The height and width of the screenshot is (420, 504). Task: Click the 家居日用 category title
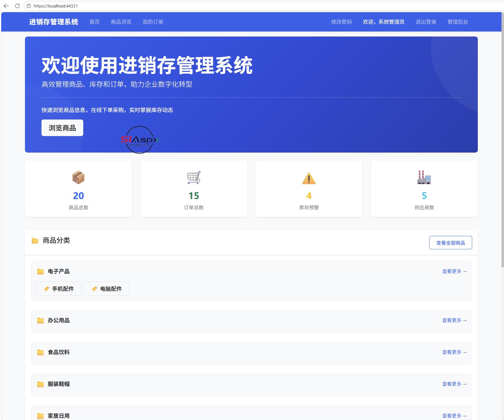(x=59, y=416)
